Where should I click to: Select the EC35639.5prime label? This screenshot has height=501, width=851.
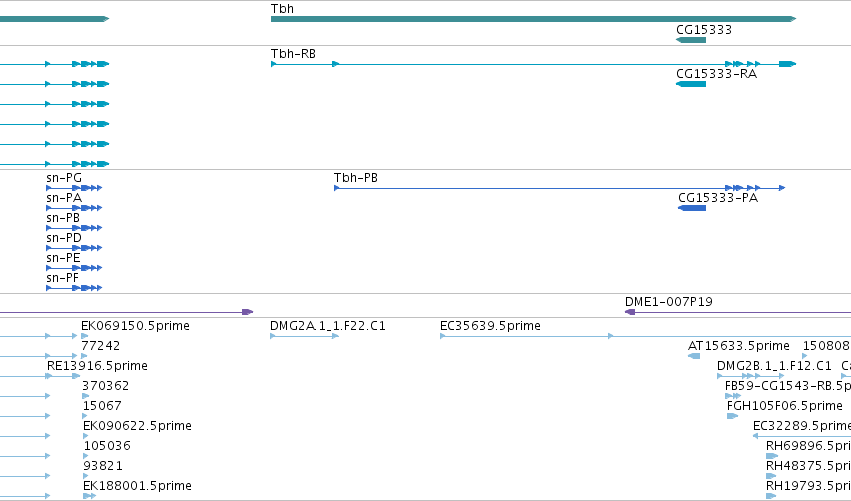pos(490,326)
